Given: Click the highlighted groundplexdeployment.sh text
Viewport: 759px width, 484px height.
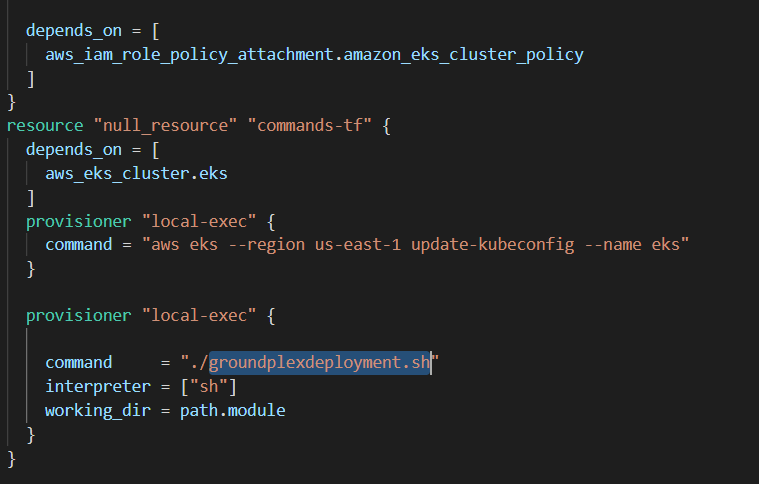Looking at the screenshot, I should (x=320, y=363).
